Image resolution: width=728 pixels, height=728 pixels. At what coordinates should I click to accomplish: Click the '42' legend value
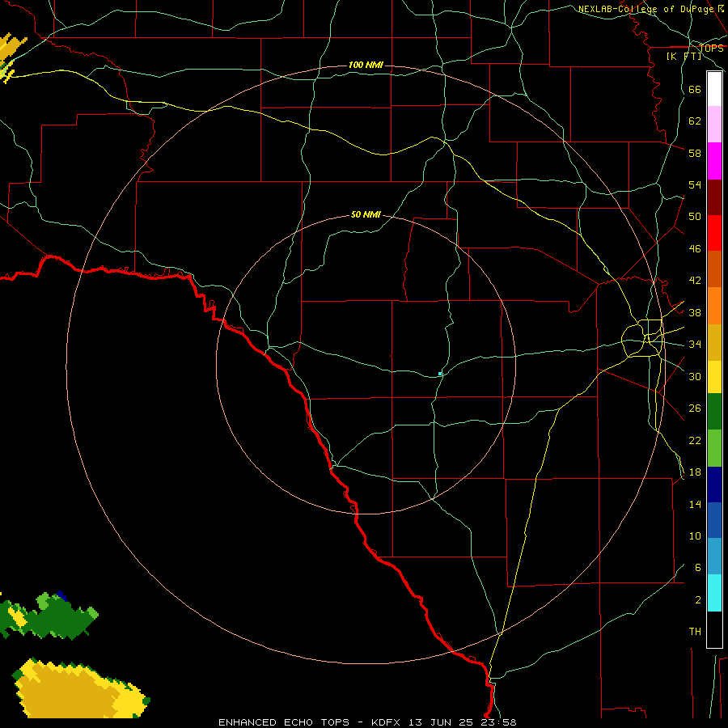coord(695,281)
